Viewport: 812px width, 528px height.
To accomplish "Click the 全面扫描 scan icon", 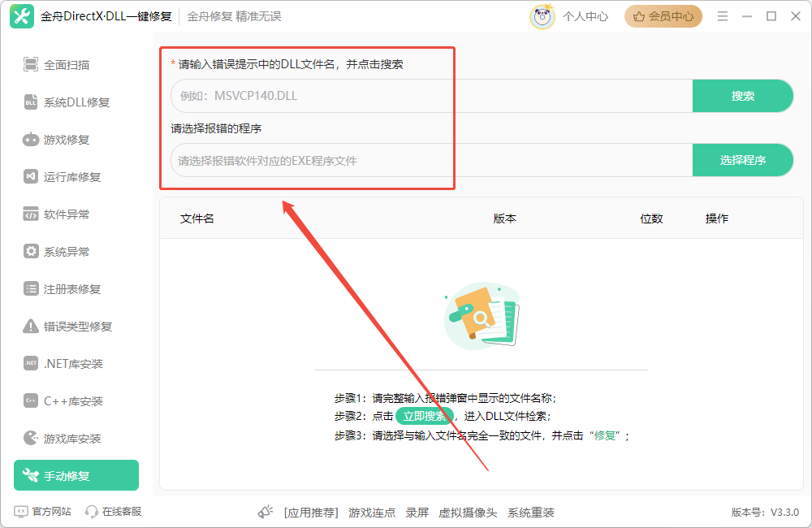I will coord(31,65).
